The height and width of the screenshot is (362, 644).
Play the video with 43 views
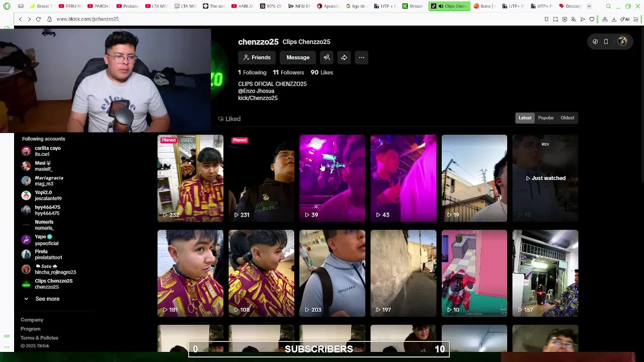click(x=404, y=178)
